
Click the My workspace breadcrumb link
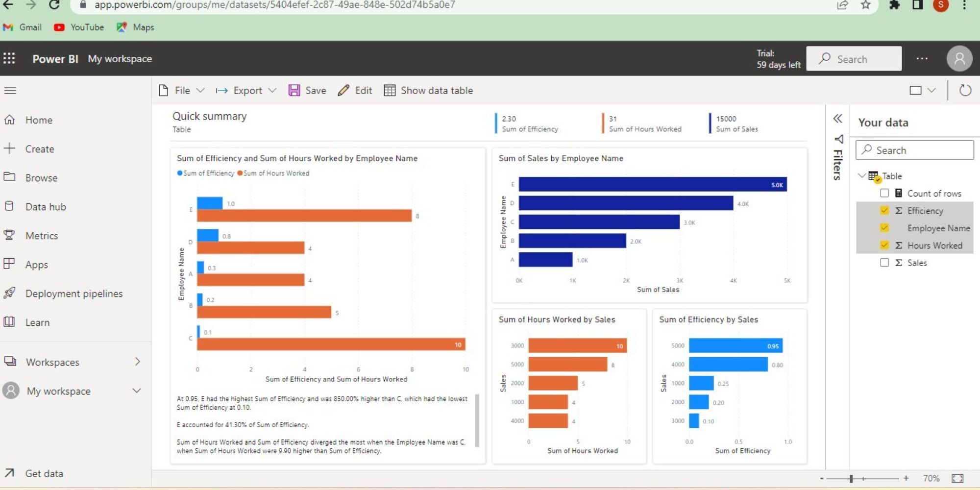[x=120, y=59]
